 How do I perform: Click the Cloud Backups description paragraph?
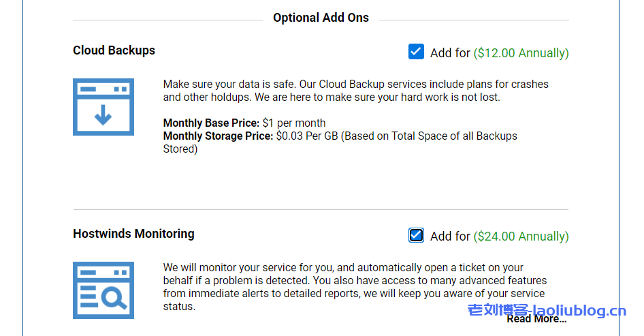tap(355, 91)
